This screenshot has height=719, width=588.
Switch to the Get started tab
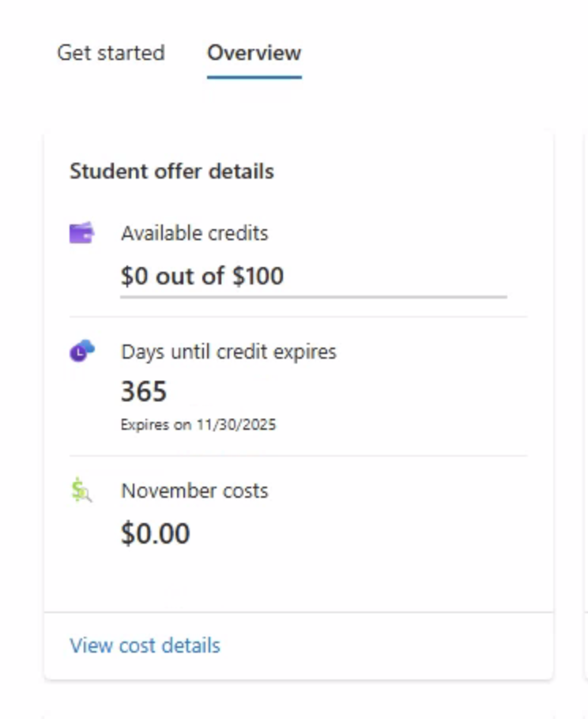pyautogui.click(x=111, y=53)
